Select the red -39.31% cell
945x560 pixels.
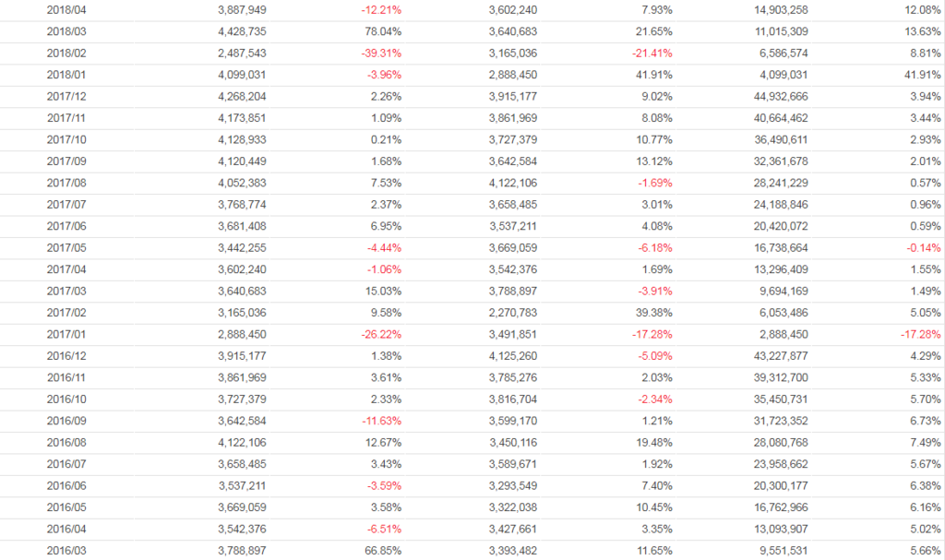point(379,54)
